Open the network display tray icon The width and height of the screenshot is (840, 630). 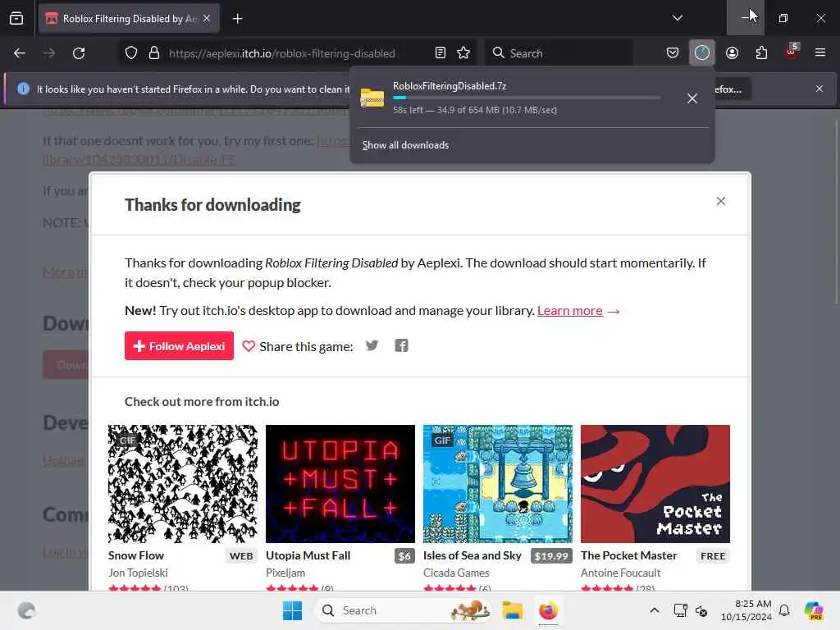pos(680,610)
